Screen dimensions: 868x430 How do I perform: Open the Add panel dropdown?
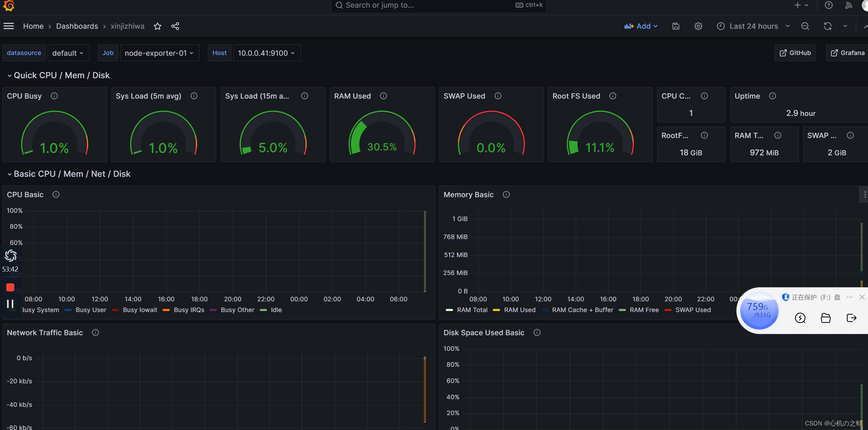[x=641, y=26]
